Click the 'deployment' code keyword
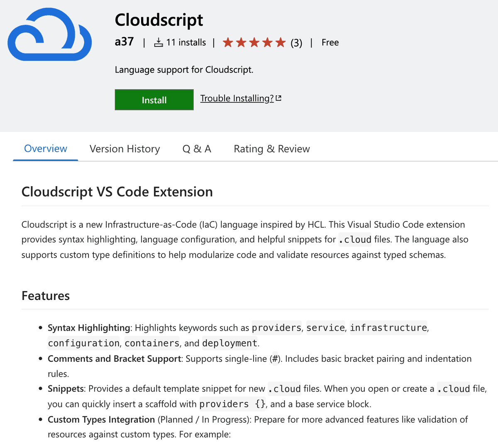The width and height of the screenshot is (498, 448). [230, 343]
